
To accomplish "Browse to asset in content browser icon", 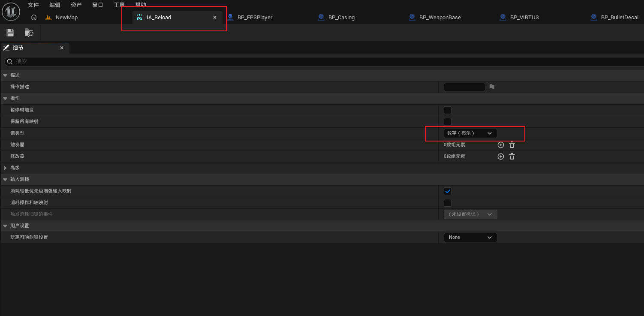I will pos(29,33).
